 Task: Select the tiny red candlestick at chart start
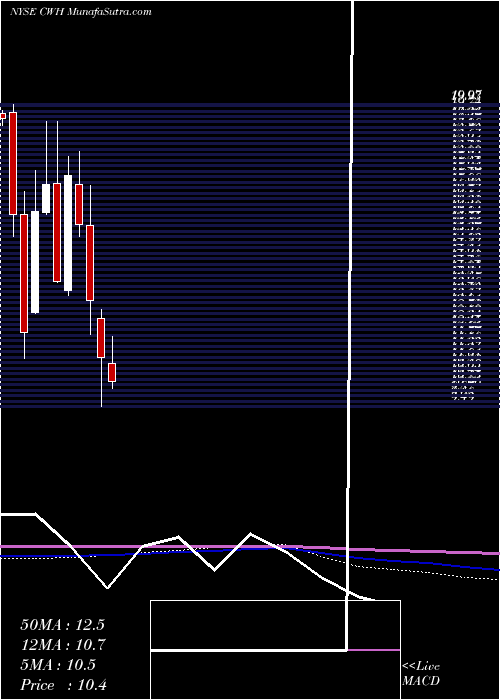coord(3,116)
